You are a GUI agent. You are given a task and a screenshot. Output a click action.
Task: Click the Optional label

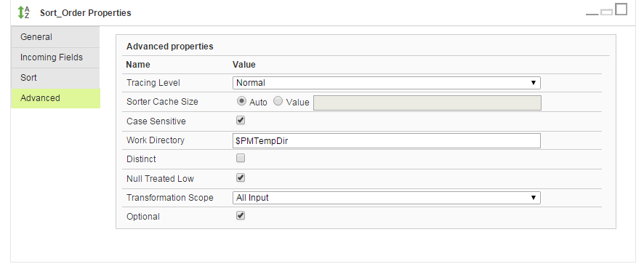click(x=143, y=217)
